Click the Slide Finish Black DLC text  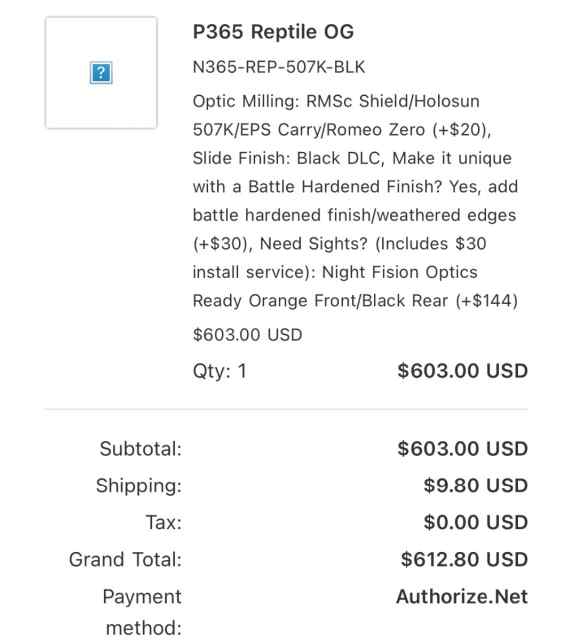[287, 158]
